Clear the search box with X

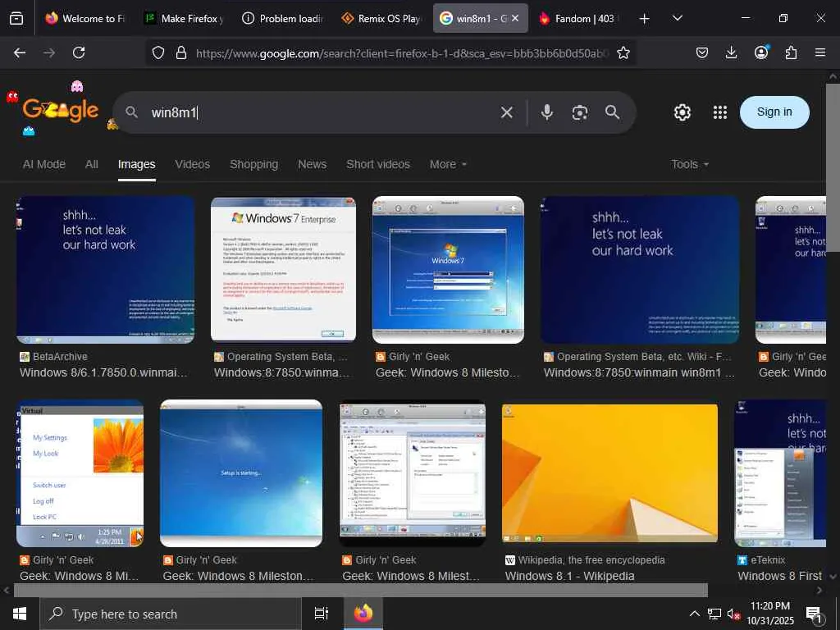[507, 112]
